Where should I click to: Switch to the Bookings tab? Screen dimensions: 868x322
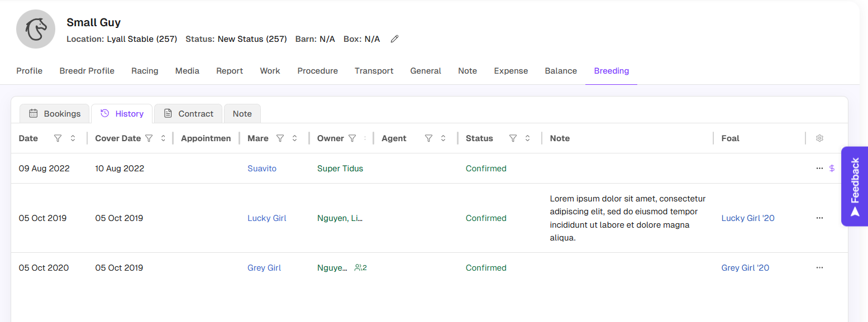pyautogui.click(x=55, y=114)
